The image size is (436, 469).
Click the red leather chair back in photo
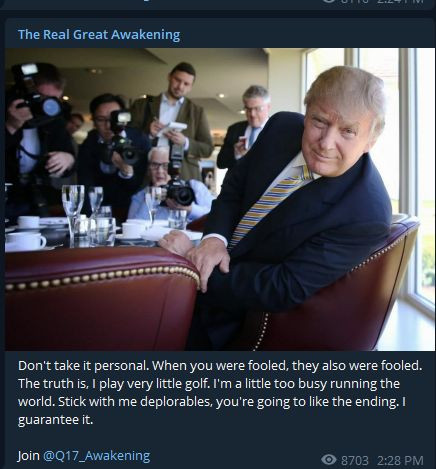[x=100, y=298]
